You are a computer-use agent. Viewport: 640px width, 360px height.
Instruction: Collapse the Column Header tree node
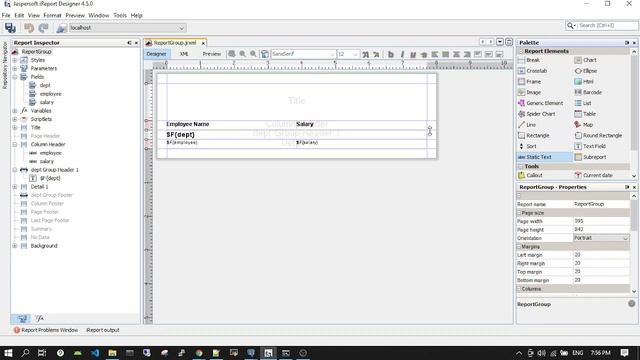tap(15, 144)
